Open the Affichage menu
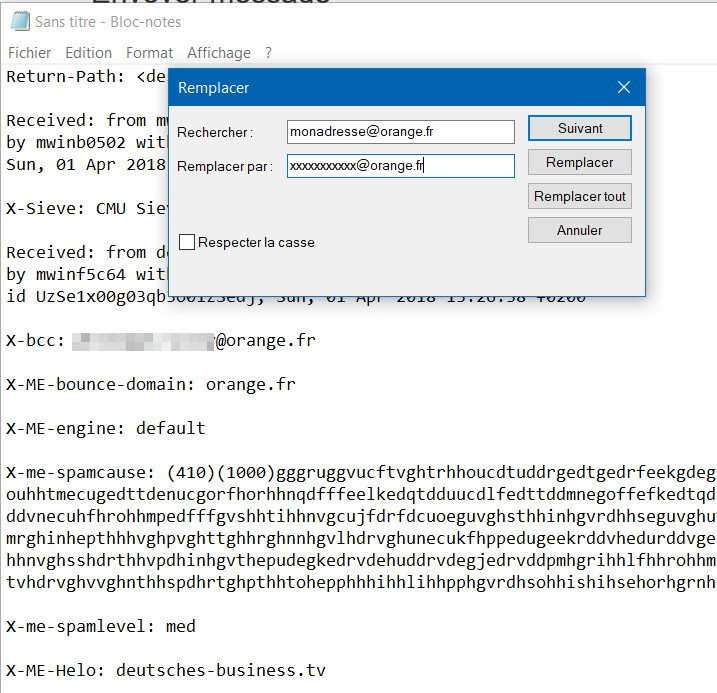Image resolution: width=717 pixels, height=693 pixels. tap(219, 53)
